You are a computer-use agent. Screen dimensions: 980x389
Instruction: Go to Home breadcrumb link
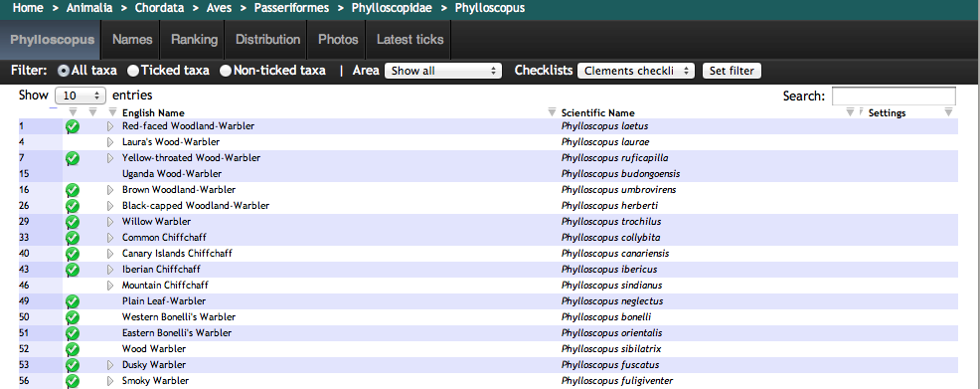tap(28, 8)
